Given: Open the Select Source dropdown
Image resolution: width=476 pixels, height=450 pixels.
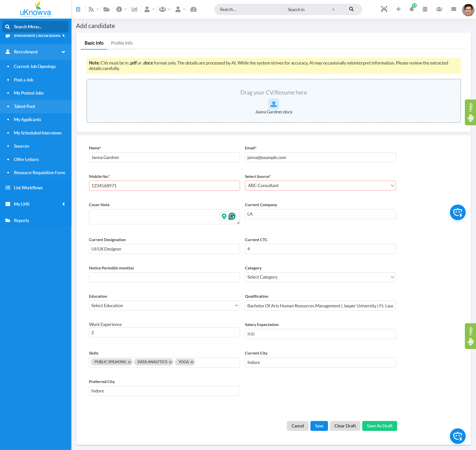Looking at the screenshot, I should point(320,186).
